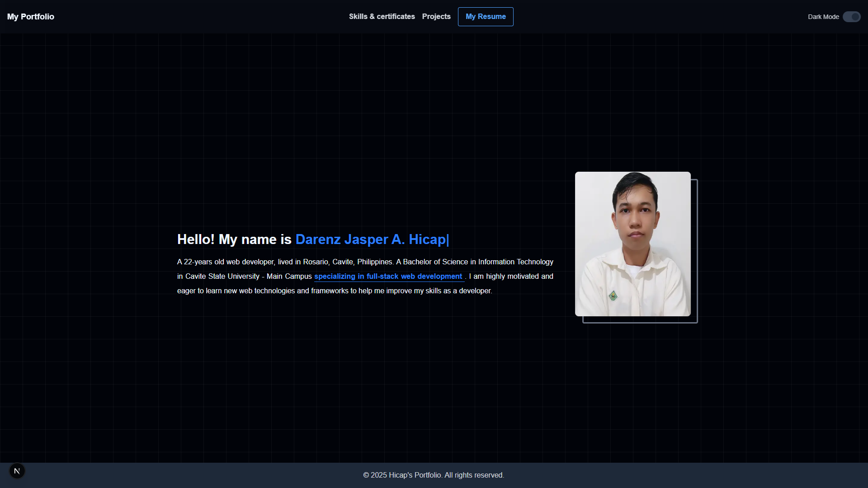Navigate to the Projects section
Viewport: 868px width, 488px height.
click(x=436, y=17)
